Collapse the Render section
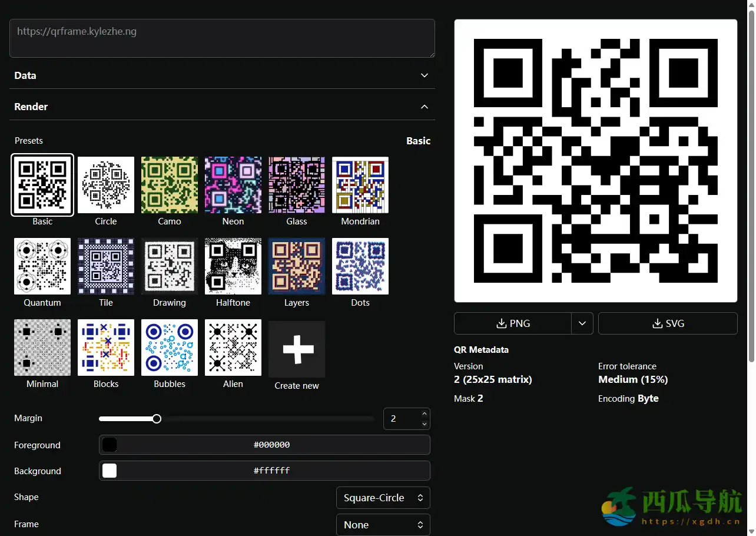756x536 pixels. point(424,107)
